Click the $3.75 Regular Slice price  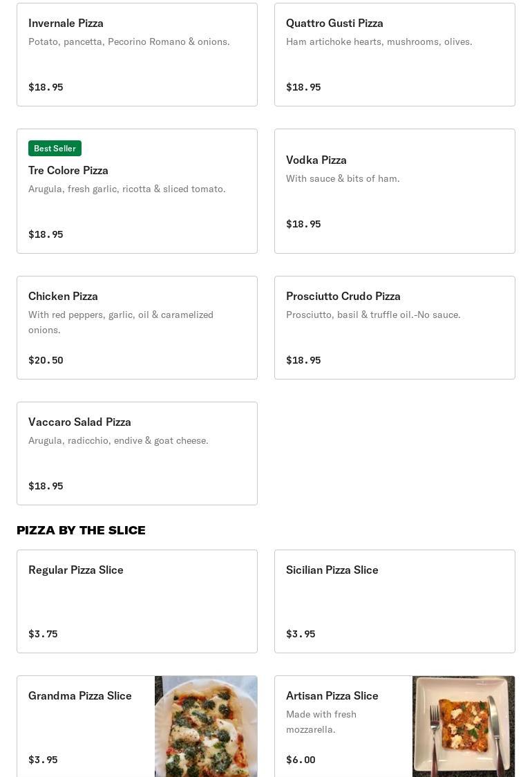pos(43,634)
